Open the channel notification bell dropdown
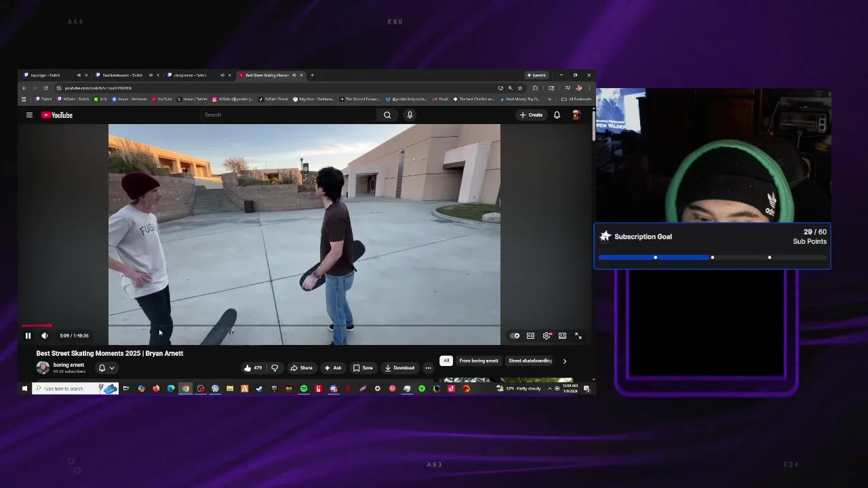 [106, 368]
